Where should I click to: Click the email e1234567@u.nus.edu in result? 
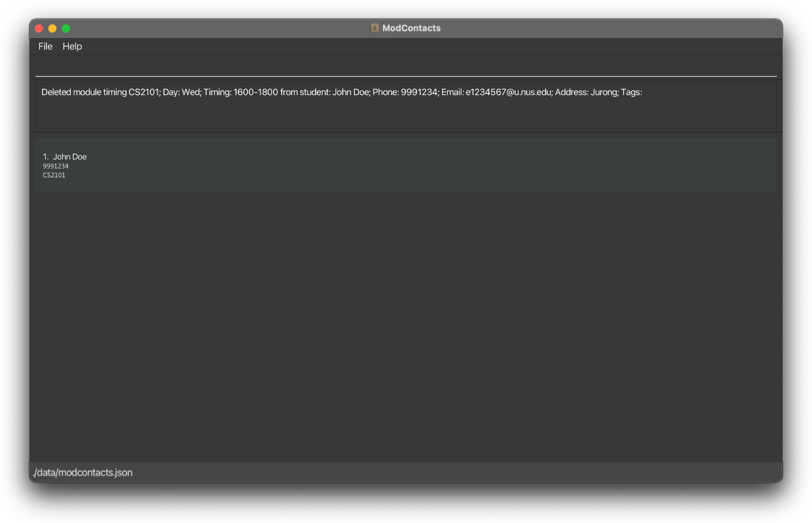click(x=508, y=92)
